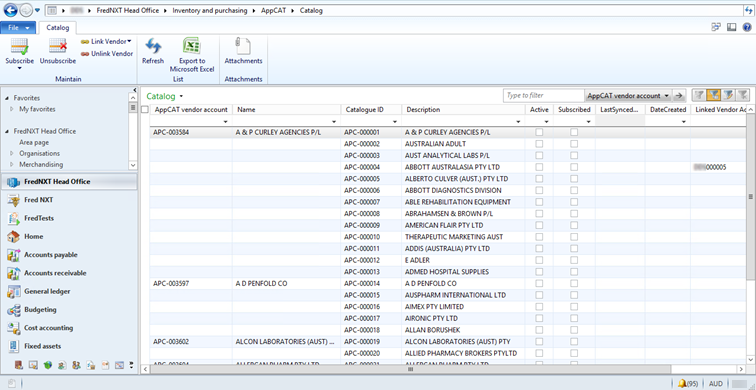The width and height of the screenshot is (756, 390).
Task: Click the Type to filter input box
Action: (543, 95)
